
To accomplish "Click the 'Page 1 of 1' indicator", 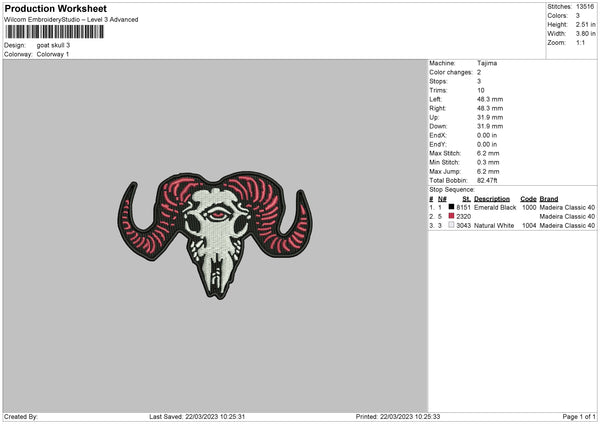I will [579, 417].
